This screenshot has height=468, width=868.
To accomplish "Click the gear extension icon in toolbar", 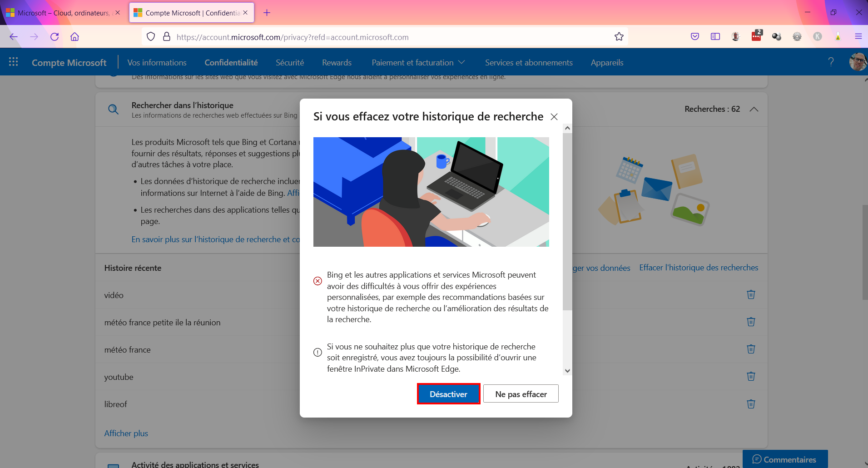I will (x=797, y=37).
